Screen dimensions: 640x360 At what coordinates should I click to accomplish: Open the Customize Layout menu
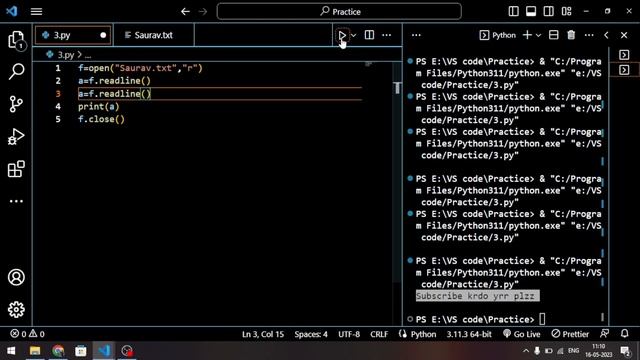(567, 11)
